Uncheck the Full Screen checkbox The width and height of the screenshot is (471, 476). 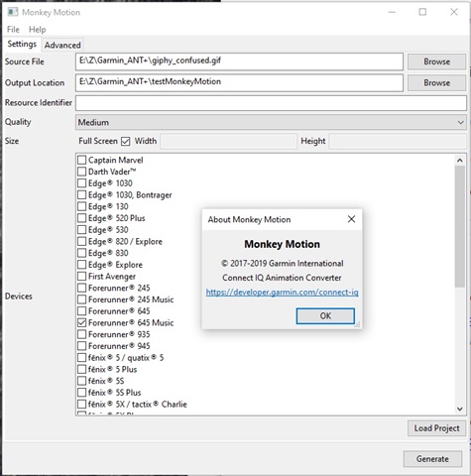click(x=126, y=141)
